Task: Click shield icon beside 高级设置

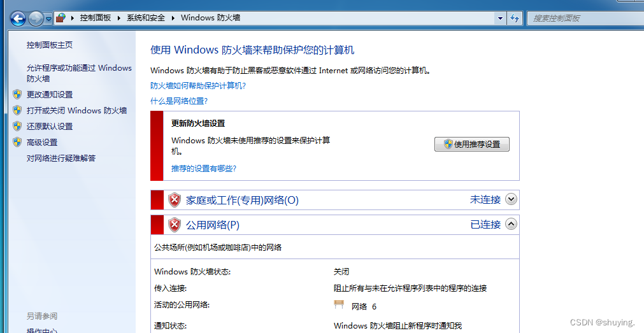Action: coord(17,142)
